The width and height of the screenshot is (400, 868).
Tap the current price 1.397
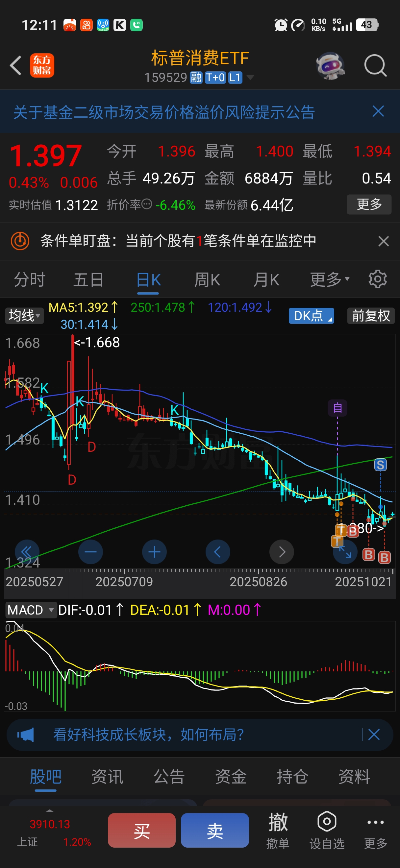coord(45,156)
